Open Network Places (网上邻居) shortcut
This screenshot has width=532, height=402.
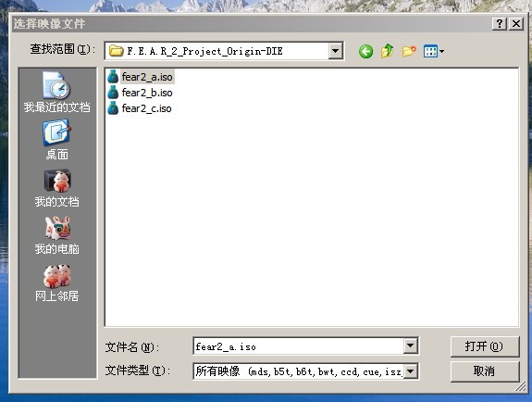(x=57, y=283)
